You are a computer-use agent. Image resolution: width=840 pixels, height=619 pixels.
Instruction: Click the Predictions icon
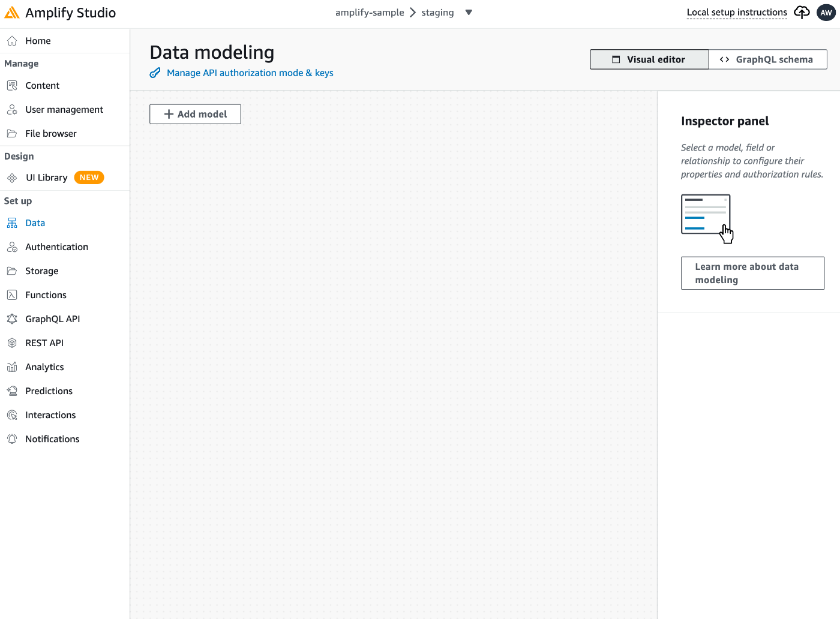(12, 391)
